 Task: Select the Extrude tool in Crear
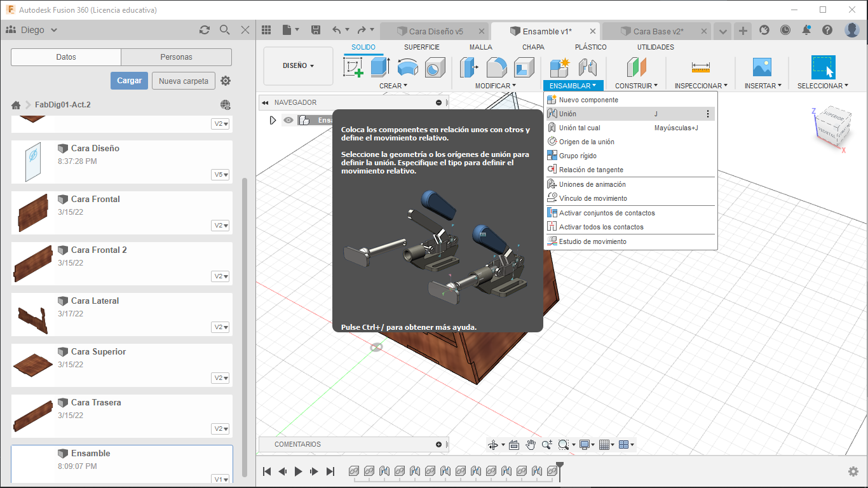[x=380, y=67]
